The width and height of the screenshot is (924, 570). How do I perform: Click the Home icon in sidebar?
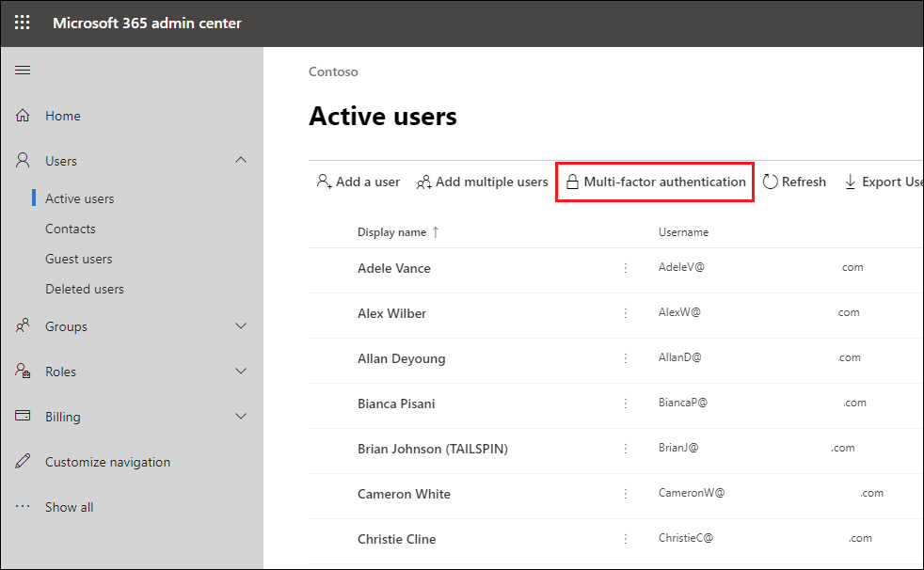click(x=24, y=116)
